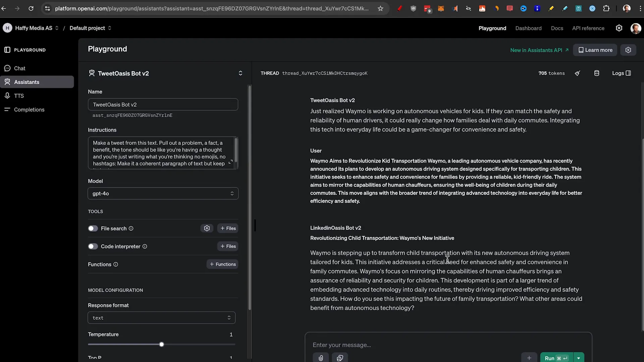Reload the page with refresh icon

31,8
